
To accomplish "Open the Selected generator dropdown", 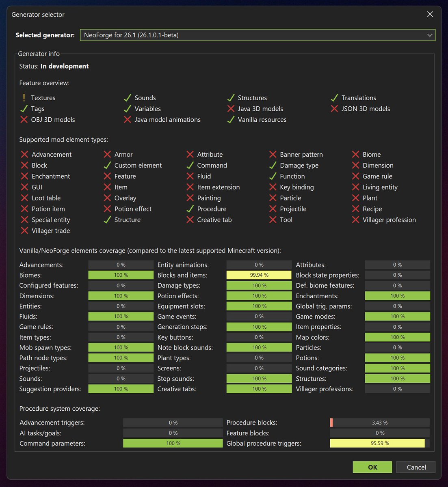I will (x=258, y=35).
